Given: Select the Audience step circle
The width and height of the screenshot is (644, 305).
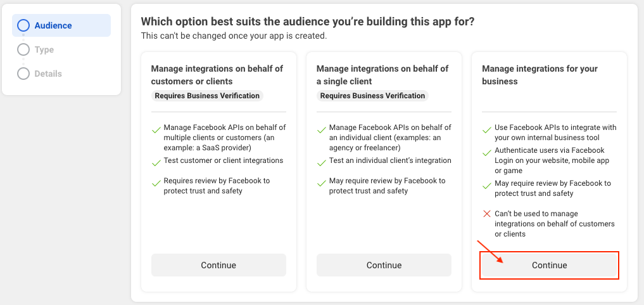Looking at the screenshot, I should pos(23,25).
